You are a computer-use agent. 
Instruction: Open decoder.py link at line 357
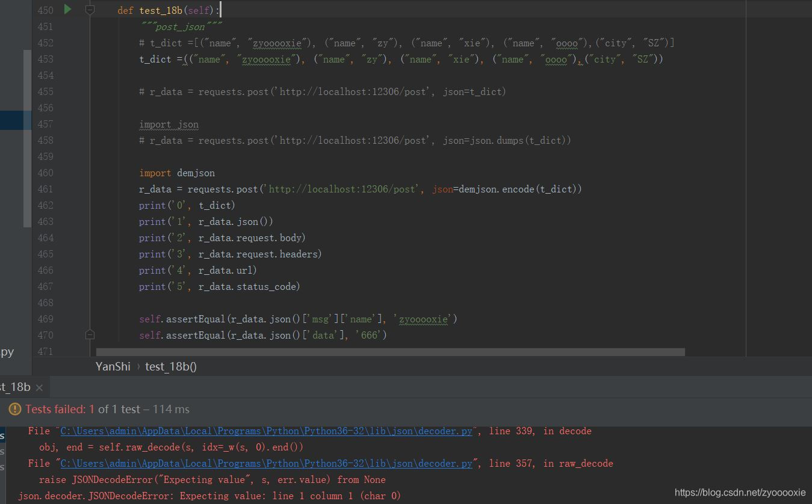click(267, 464)
